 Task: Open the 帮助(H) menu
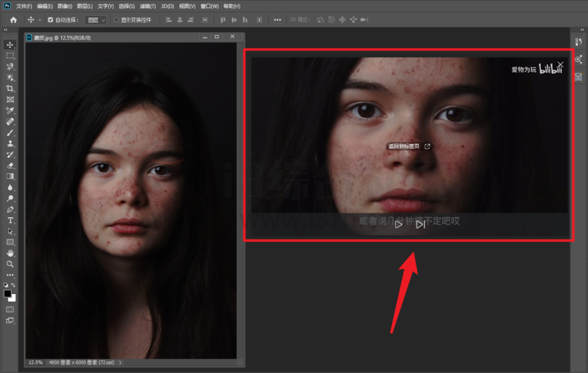coord(232,7)
